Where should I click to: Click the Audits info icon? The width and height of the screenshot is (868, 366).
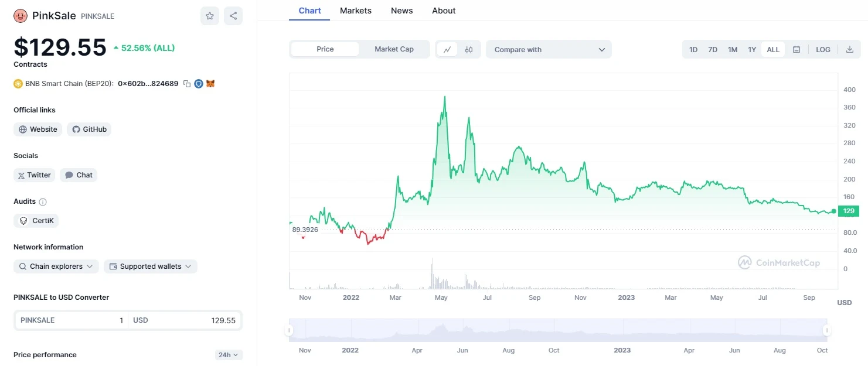(43, 201)
